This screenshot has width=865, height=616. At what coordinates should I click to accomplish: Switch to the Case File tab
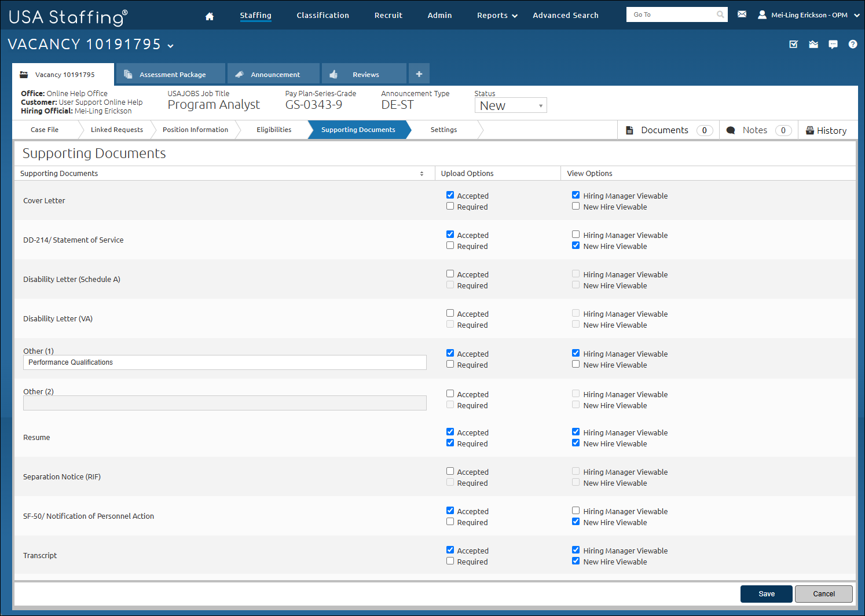pos(45,130)
